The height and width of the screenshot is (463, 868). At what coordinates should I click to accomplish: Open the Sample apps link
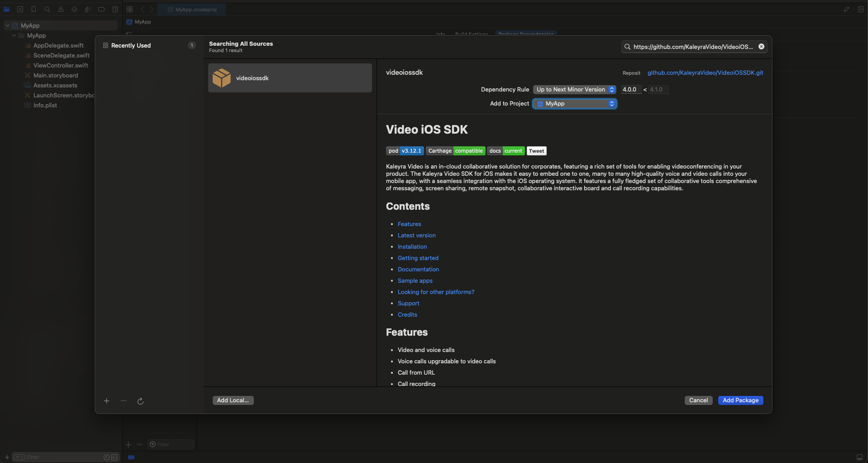(x=415, y=280)
